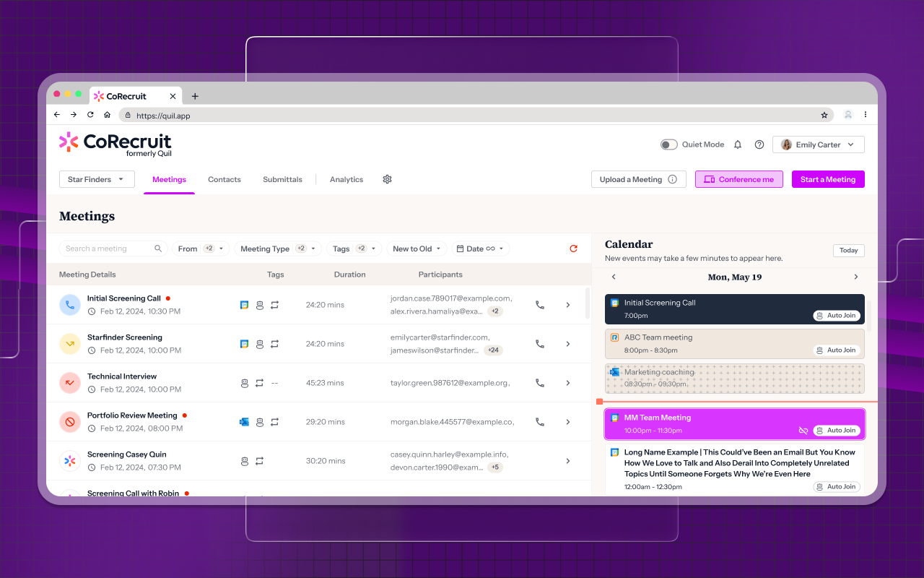Open the Date range filter dropdown
Image resolution: width=924 pixels, height=578 pixels.
tap(480, 249)
